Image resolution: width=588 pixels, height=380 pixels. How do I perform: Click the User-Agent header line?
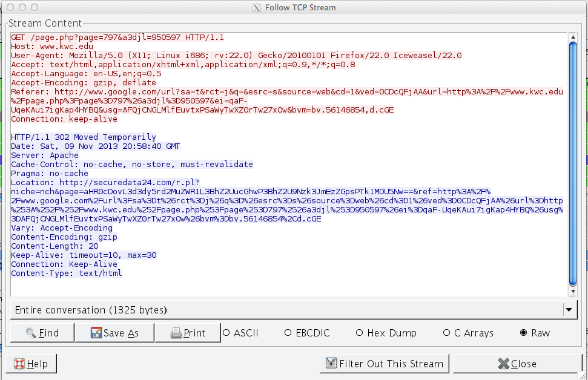(x=236, y=56)
